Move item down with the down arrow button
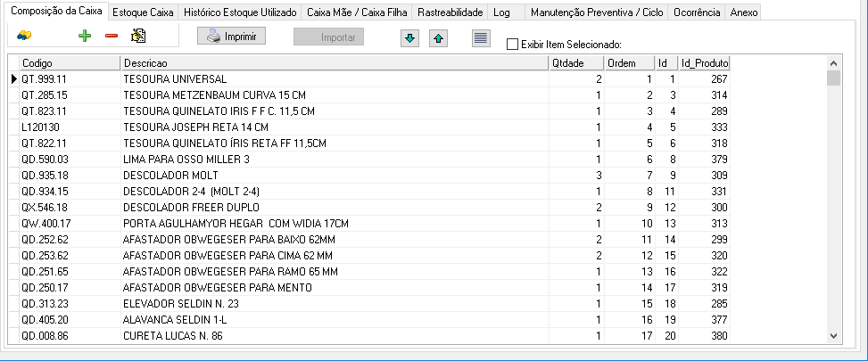The width and height of the screenshot is (868, 361). (409, 38)
